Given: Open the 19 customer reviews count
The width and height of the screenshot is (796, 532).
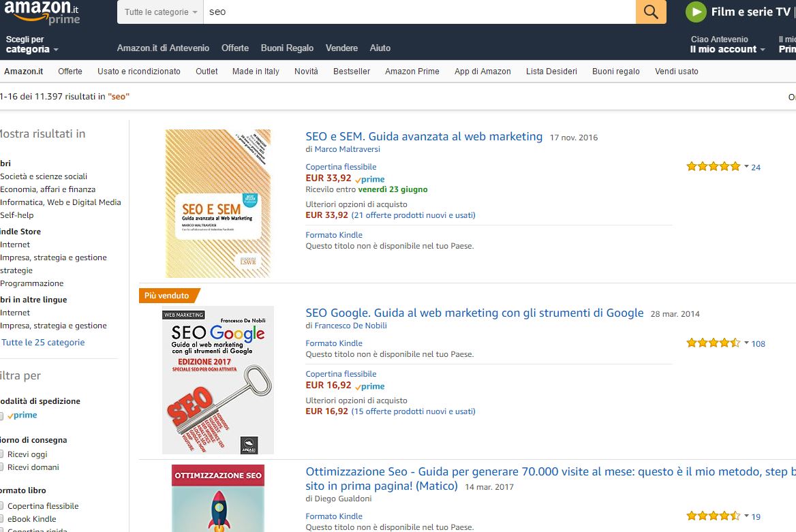Looking at the screenshot, I should (756, 517).
